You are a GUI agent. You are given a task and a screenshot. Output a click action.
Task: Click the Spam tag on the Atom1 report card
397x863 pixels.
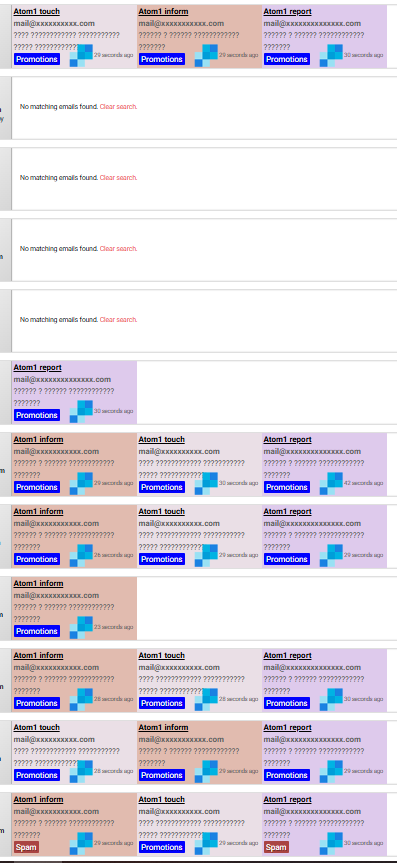276,847
